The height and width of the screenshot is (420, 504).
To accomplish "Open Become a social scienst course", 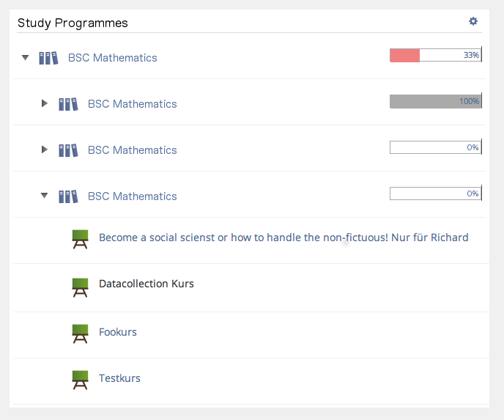I will click(283, 237).
